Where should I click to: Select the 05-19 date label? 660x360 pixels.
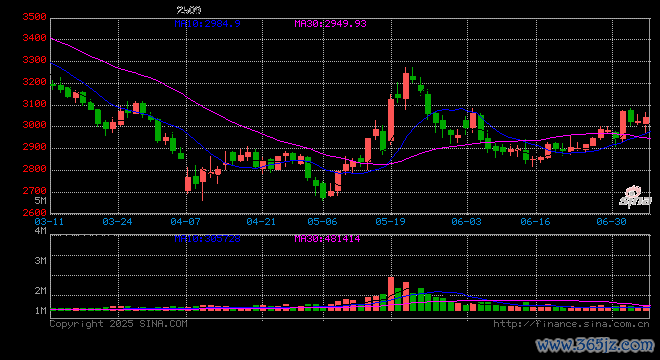tap(391, 221)
